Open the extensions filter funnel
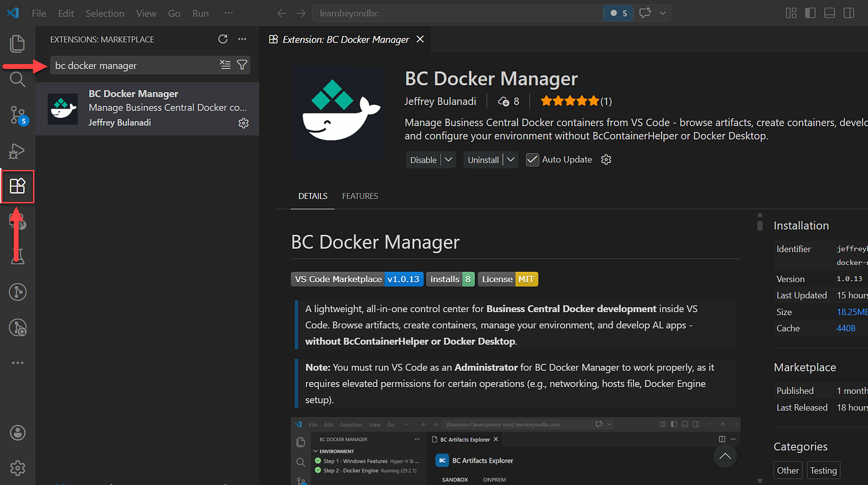This screenshot has width=868, height=485. pos(242,65)
